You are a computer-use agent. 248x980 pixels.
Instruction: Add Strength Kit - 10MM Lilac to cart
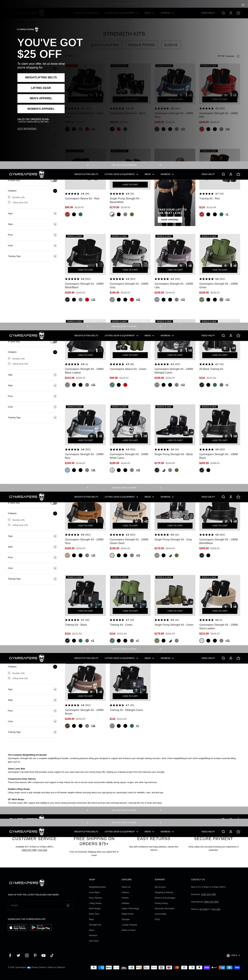click(x=175, y=270)
